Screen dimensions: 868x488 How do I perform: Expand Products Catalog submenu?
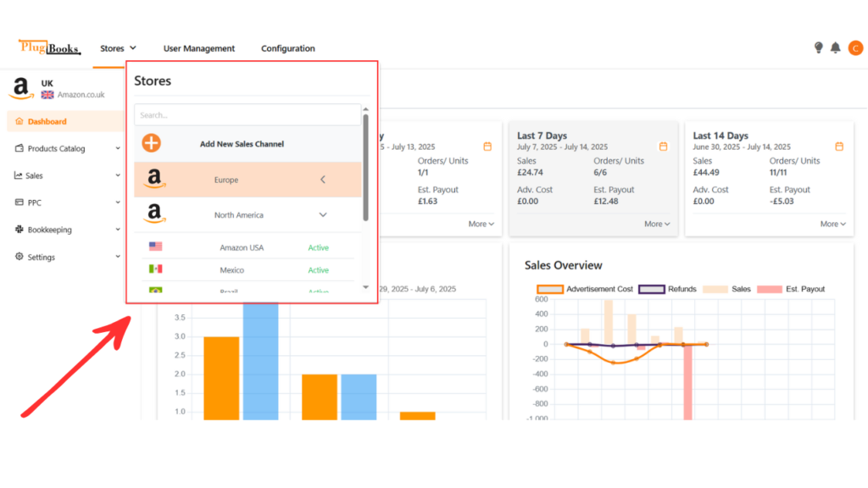pyautogui.click(x=117, y=148)
